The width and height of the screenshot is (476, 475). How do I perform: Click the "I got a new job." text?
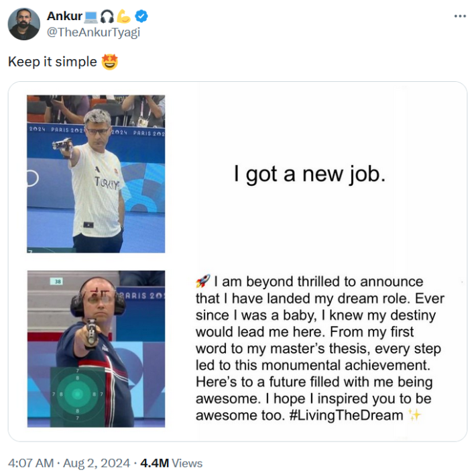pyautogui.click(x=310, y=174)
